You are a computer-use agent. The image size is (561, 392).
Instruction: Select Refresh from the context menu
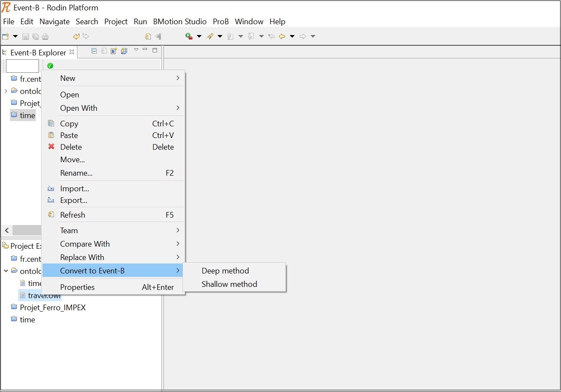tap(113, 215)
